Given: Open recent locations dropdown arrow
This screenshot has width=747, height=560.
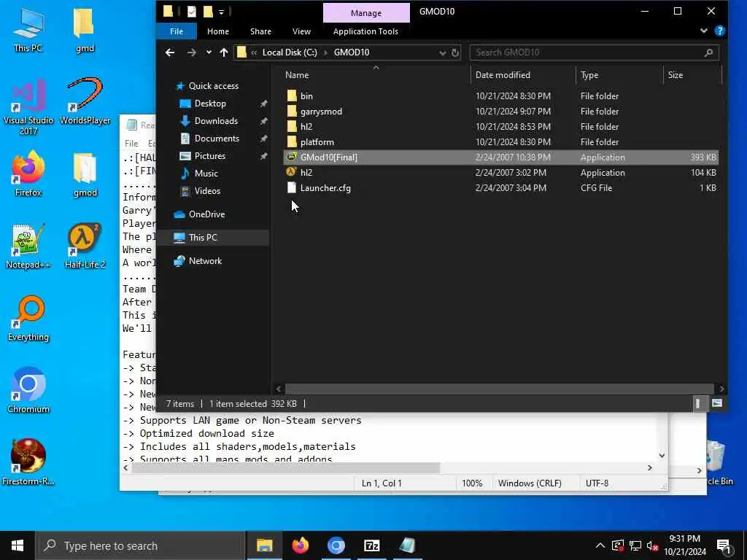Looking at the screenshot, I should [209, 52].
